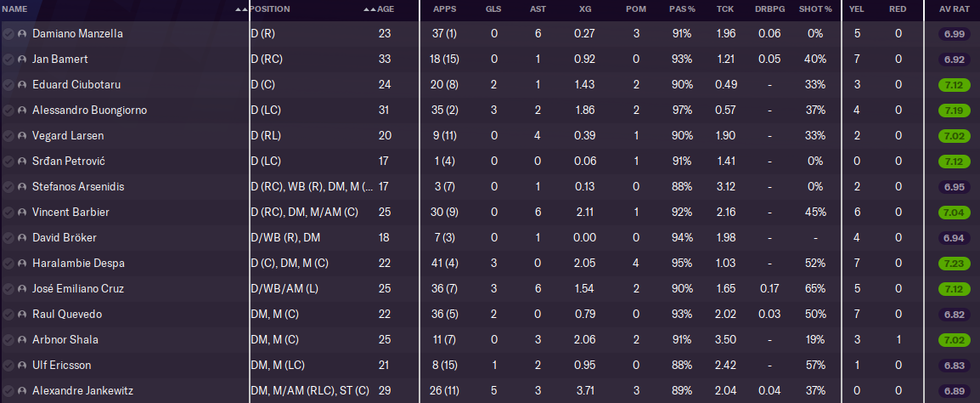Toggle the selection check for Alexandre Jankewitz
The width and height of the screenshot is (980, 403).
8,391
